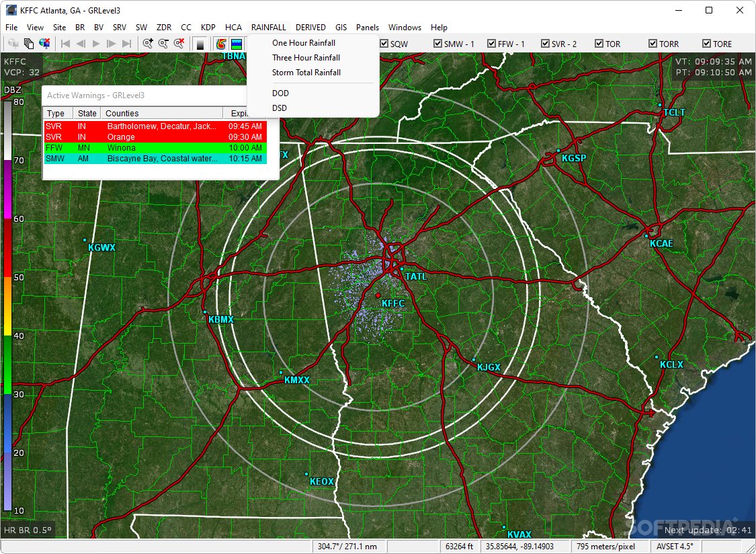Click the TATL terminal radar label
756x554 pixels.
coord(416,276)
